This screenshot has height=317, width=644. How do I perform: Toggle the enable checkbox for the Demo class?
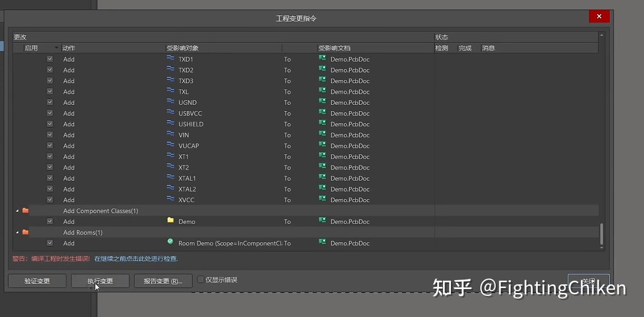(x=50, y=221)
